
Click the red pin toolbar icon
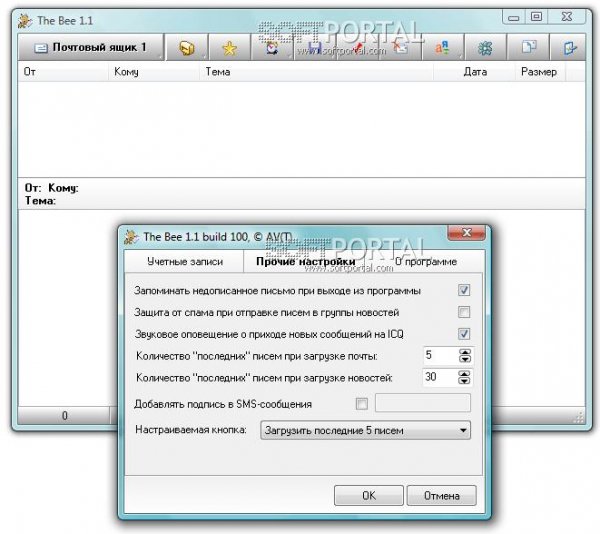[x=358, y=48]
